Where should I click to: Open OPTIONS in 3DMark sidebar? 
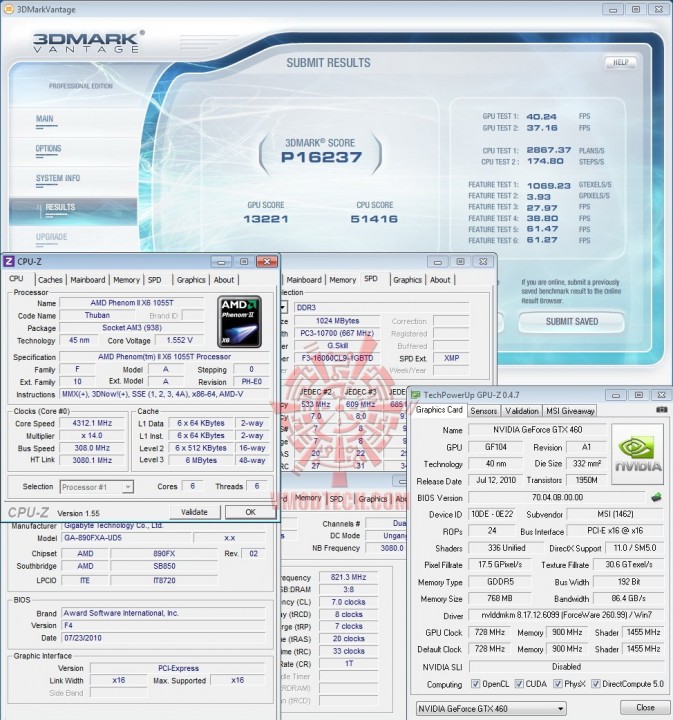coord(48,149)
